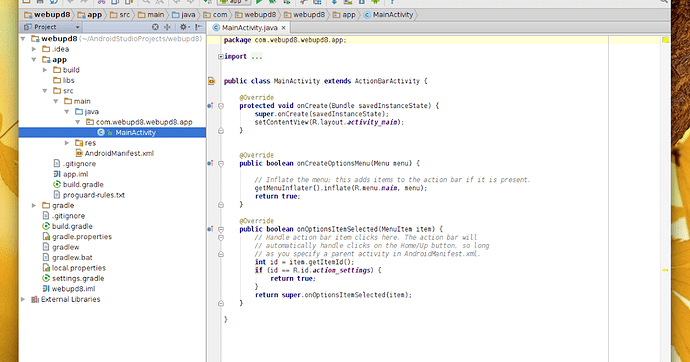Image resolution: width=690 pixels, height=362 pixels.
Task: Click the AndroidManifest.xml file icon
Action: (x=79, y=153)
